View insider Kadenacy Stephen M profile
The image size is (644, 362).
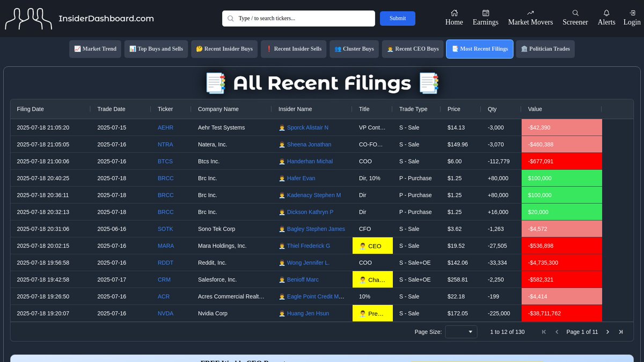314,195
